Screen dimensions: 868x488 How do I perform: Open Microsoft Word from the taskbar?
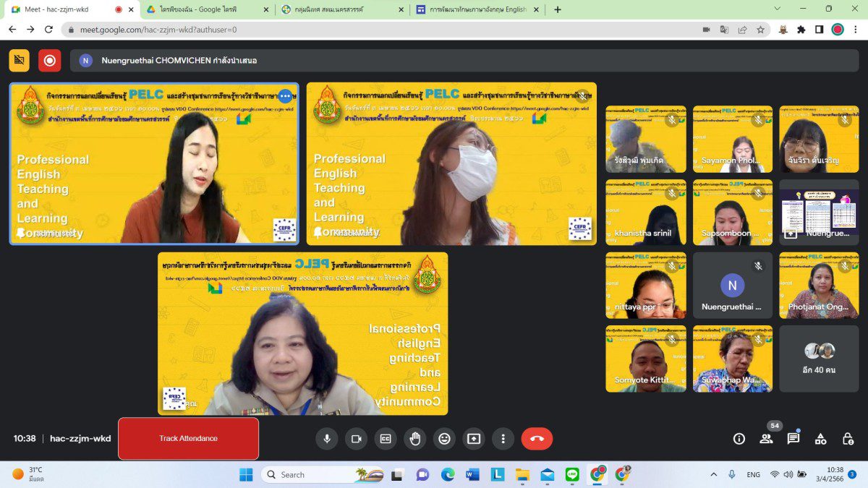(472, 474)
